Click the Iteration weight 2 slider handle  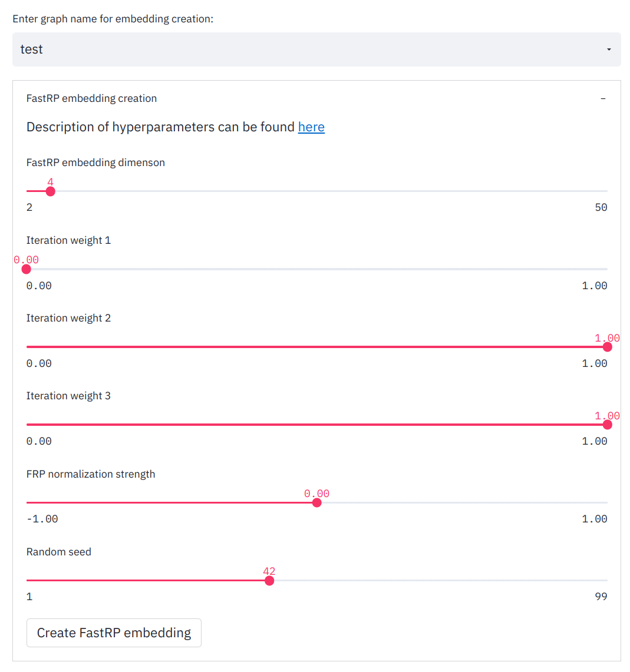pyautogui.click(x=607, y=347)
